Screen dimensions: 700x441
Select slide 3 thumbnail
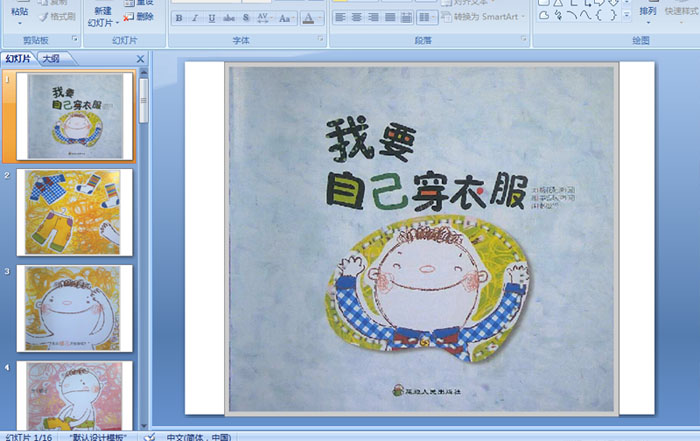pyautogui.click(x=75, y=308)
